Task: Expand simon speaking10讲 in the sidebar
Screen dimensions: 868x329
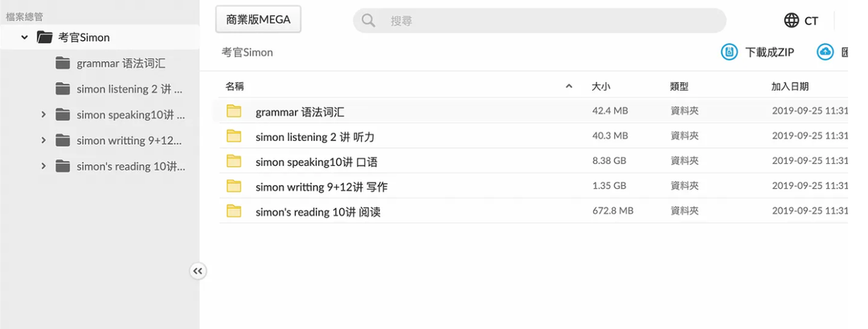Action: 43,115
